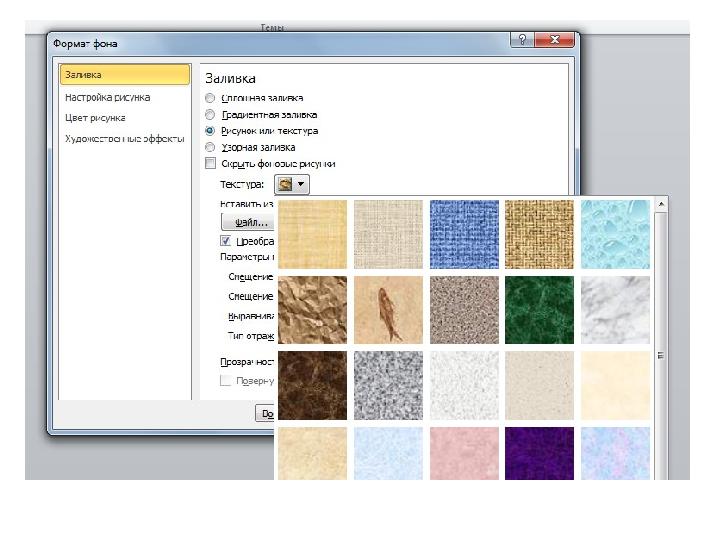720x540 pixels.
Task: Click the texture gallery scroll up arrow
Action: pos(661,204)
